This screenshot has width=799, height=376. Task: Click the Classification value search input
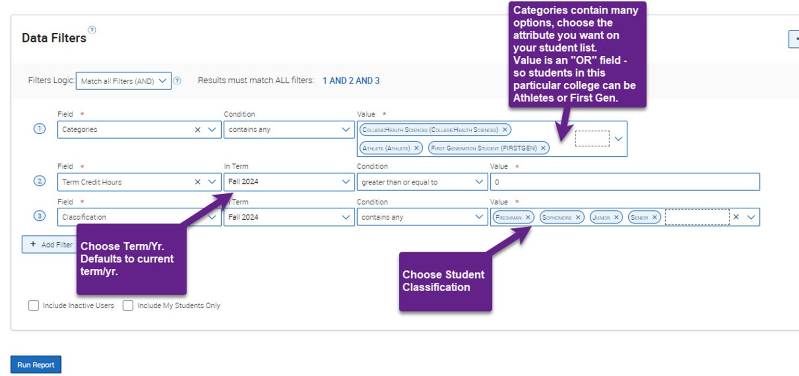coord(697,217)
